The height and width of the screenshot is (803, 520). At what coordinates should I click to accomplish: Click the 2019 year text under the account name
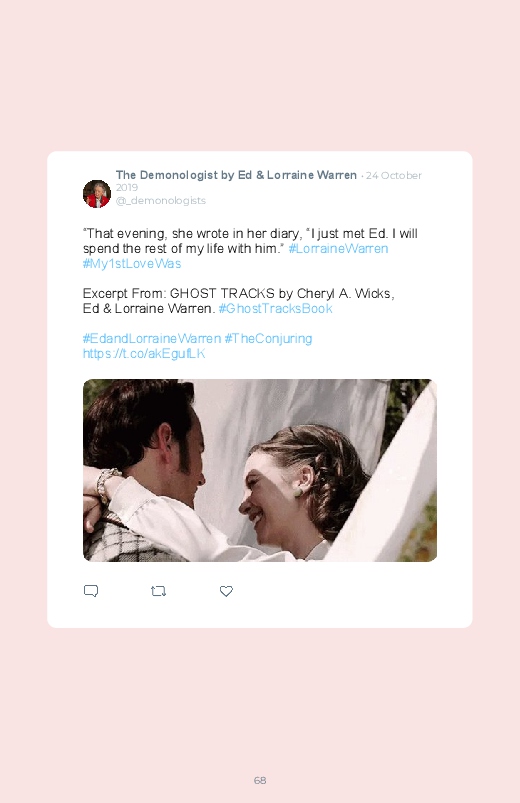pyautogui.click(x=127, y=187)
